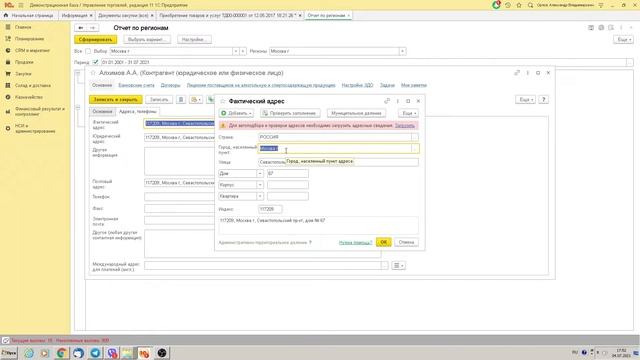Click the Индекс input field

pos(270,209)
